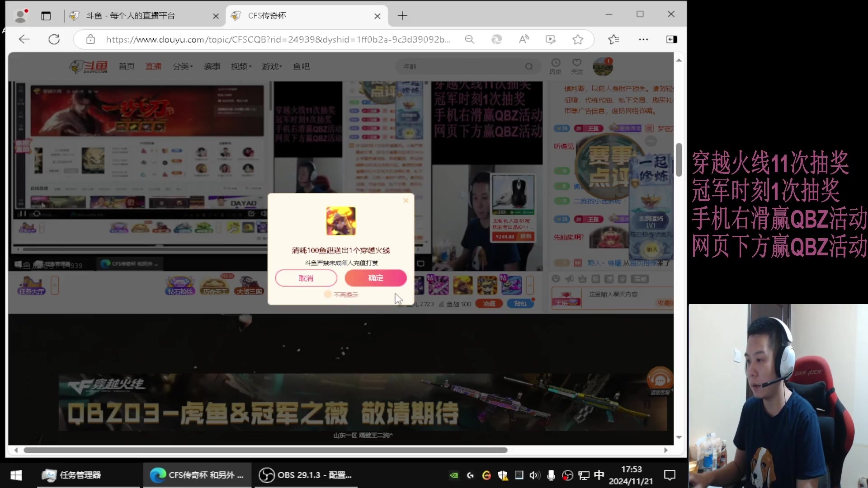Click the horizontal page scrollbar
Image resolution: width=868 pixels, height=488 pixels.
coord(265,450)
